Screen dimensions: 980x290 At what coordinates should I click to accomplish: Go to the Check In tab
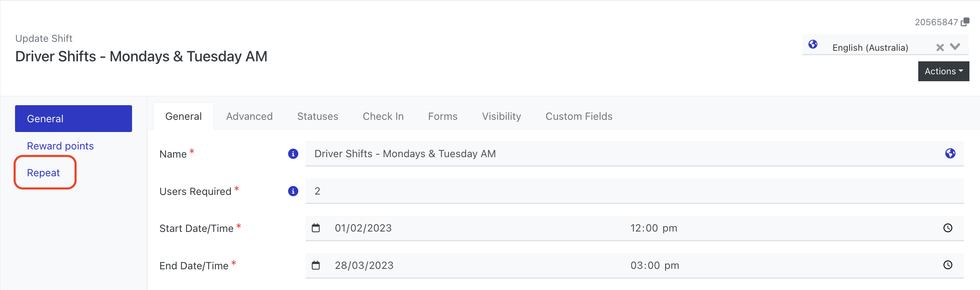point(383,117)
